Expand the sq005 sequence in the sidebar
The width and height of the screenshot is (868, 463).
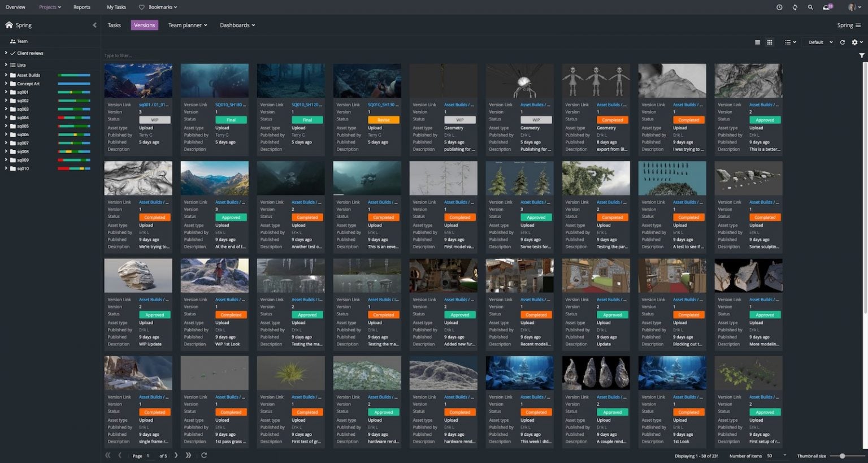6,126
